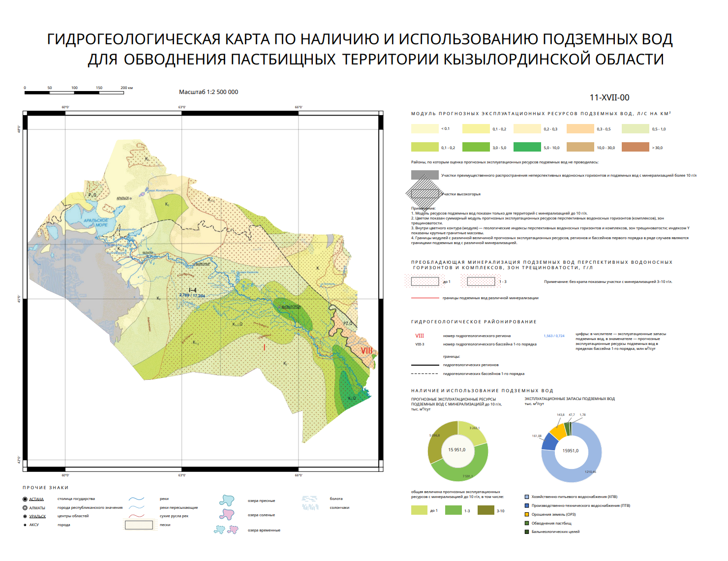Viewport: 728px width, 561px height.
Task: Select the gray unpromising aquifers swatch
Action: (425, 175)
